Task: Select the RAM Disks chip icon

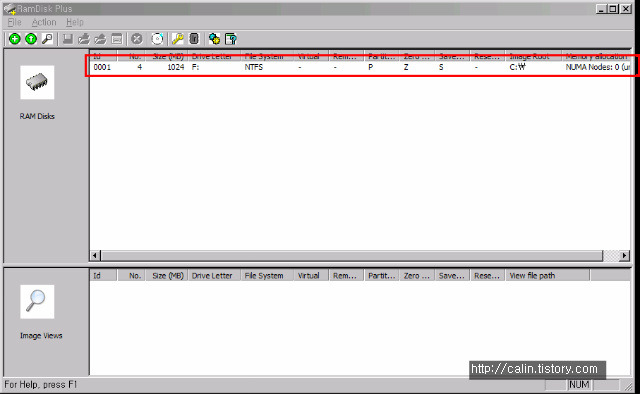Action: (x=37, y=82)
